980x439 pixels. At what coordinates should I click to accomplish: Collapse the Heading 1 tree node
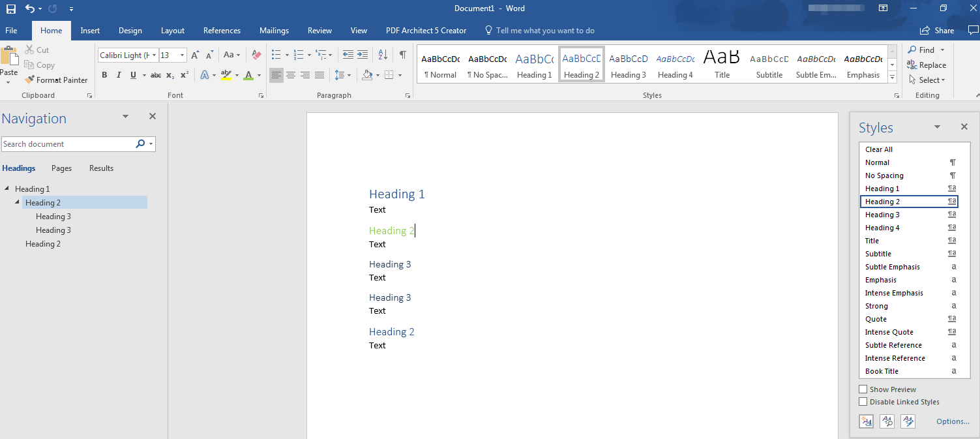[7, 189]
